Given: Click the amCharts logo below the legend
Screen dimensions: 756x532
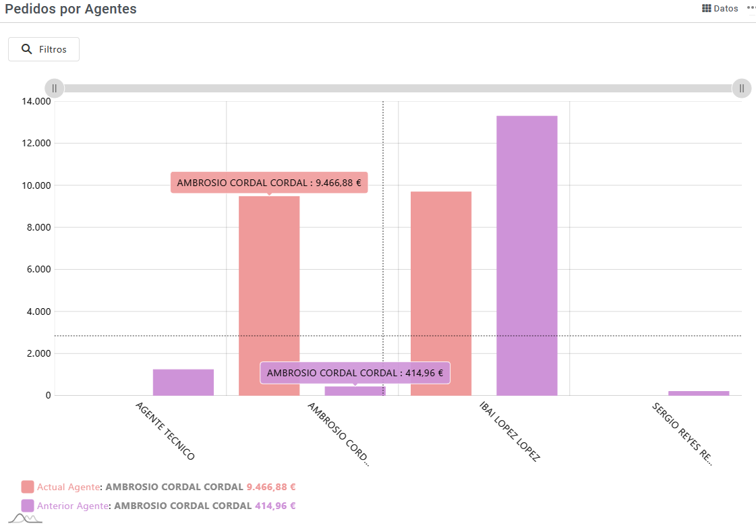Looking at the screenshot, I should pyautogui.click(x=25, y=518).
